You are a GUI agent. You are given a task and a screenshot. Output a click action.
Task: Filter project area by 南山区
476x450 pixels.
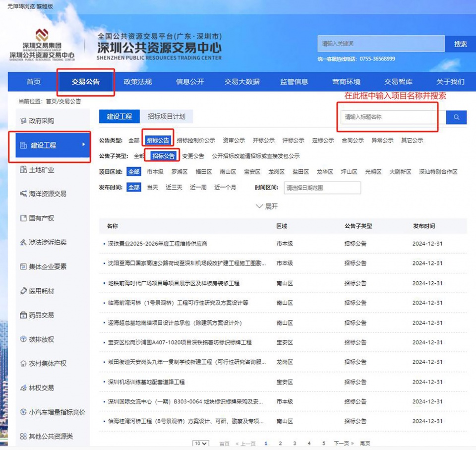pyautogui.click(x=228, y=172)
